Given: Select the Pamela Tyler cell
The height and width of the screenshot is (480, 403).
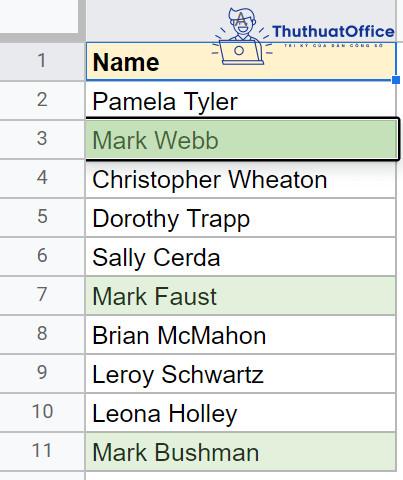Looking at the screenshot, I should pyautogui.click(x=241, y=100).
